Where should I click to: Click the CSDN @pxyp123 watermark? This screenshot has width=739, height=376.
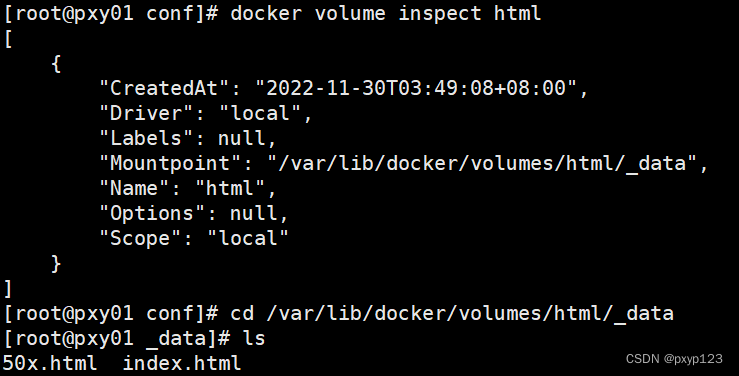[x=674, y=359]
